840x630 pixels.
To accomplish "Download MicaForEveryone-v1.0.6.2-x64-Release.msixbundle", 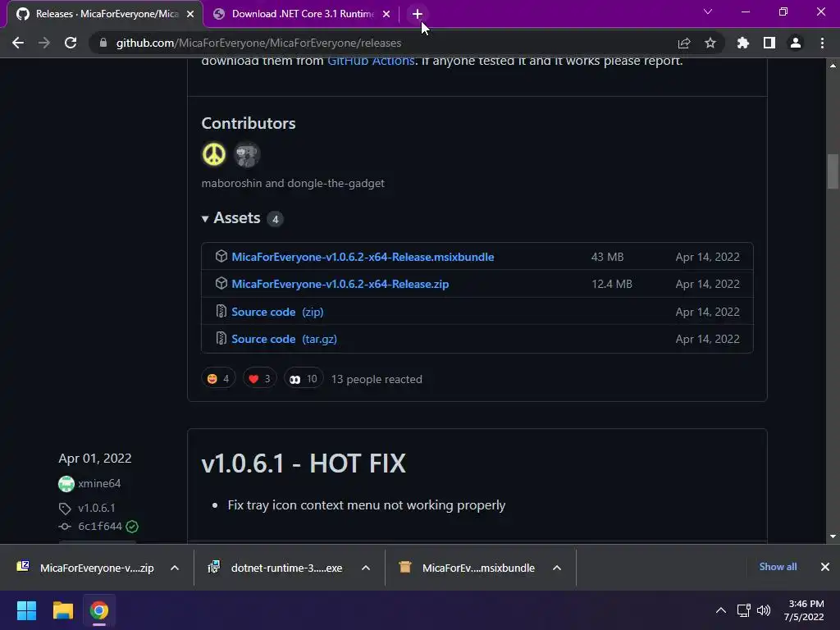I will [x=363, y=257].
